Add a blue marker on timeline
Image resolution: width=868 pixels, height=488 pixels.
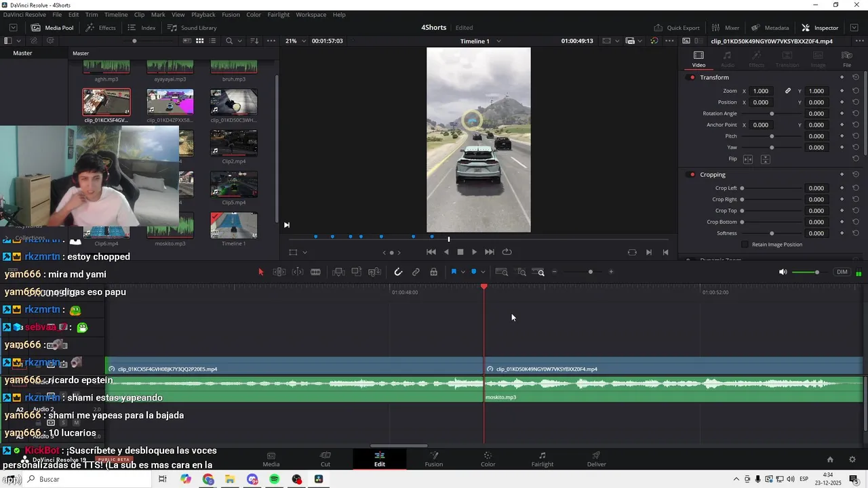[473, 272]
